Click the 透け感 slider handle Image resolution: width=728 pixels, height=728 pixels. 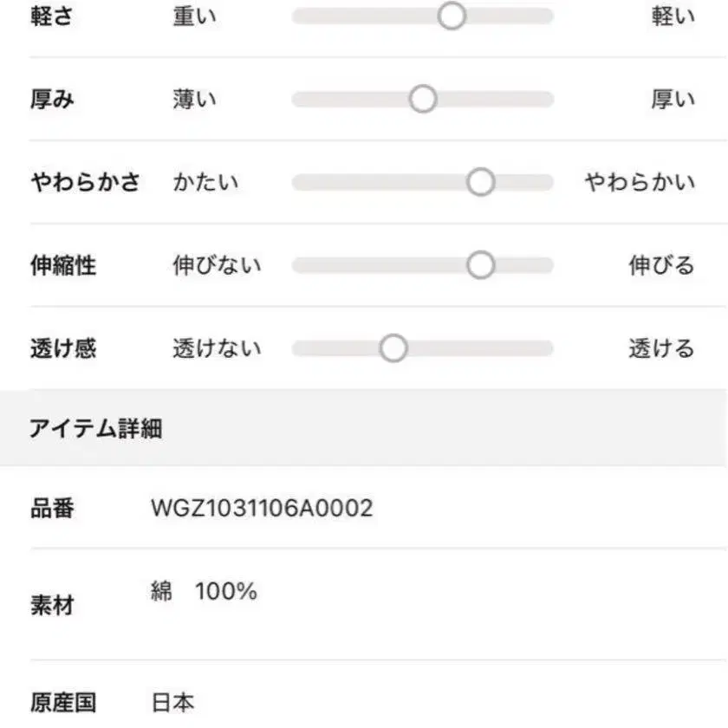pos(393,348)
